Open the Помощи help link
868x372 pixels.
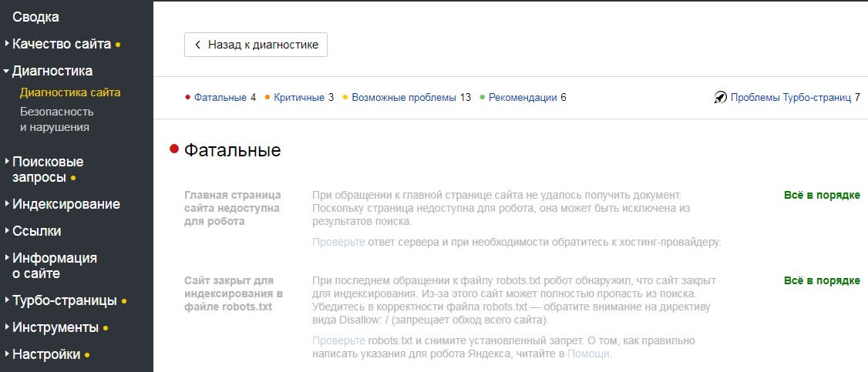click(x=588, y=354)
